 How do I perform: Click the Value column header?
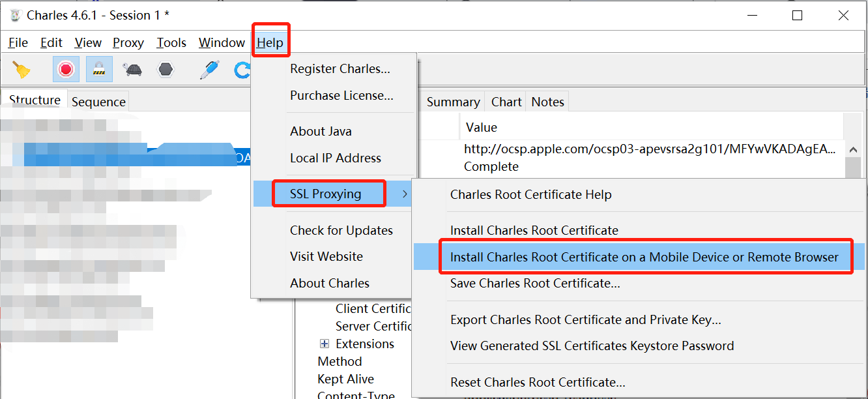(482, 127)
